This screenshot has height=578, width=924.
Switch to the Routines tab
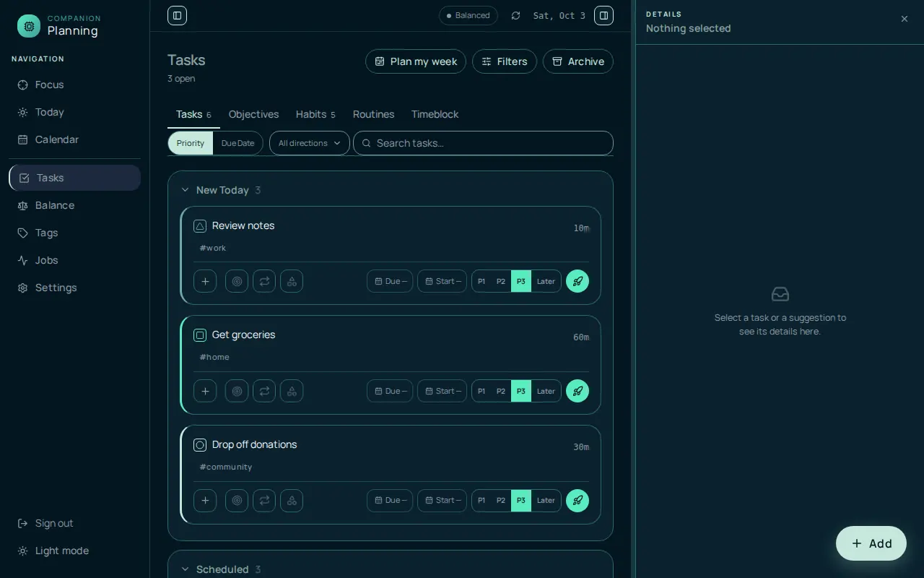pyautogui.click(x=373, y=114)
